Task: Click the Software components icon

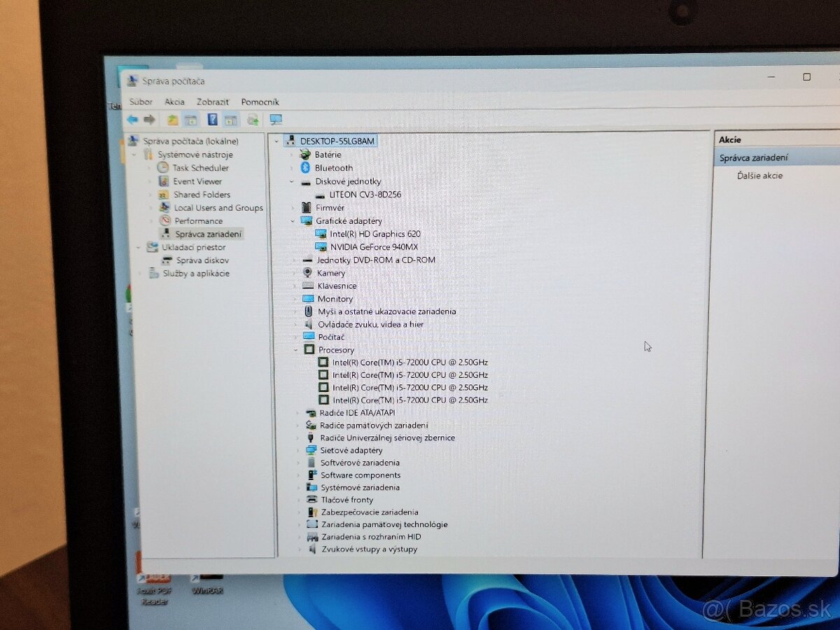Action: [x=312, y=475]
